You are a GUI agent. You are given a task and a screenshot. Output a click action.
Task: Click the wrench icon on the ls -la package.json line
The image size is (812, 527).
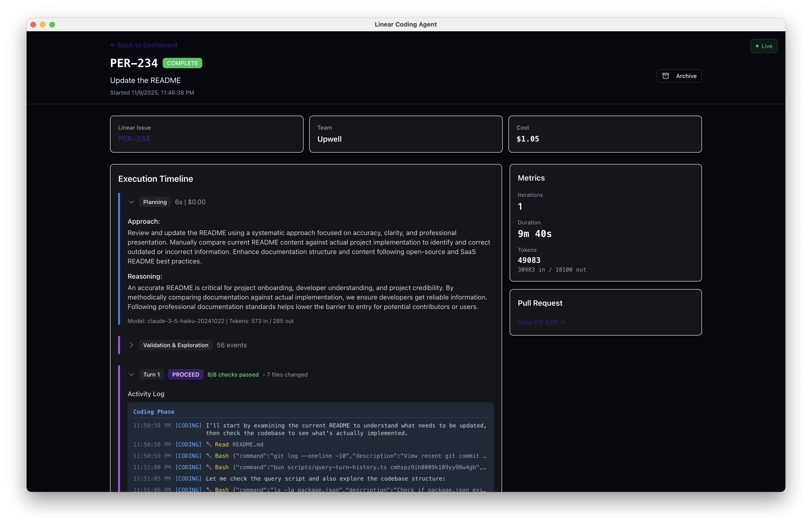tap(209, 490)
